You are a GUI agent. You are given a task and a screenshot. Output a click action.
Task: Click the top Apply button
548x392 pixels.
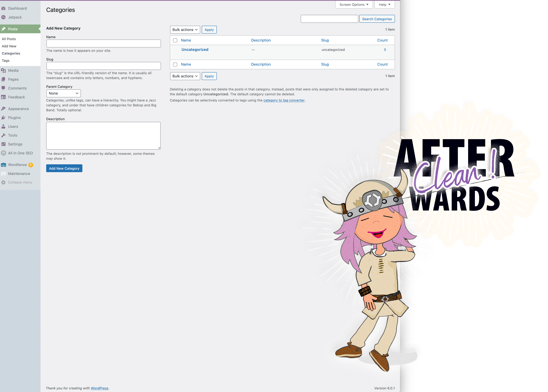(209, 30)
